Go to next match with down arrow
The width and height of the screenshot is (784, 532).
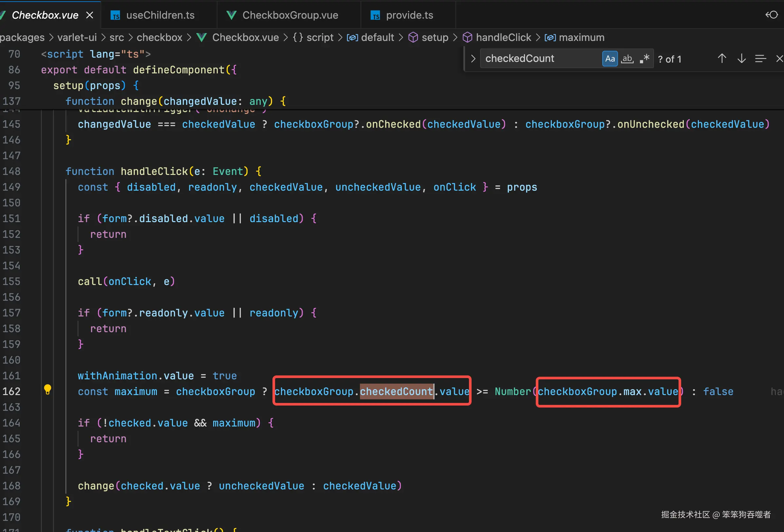click(741, 59)
